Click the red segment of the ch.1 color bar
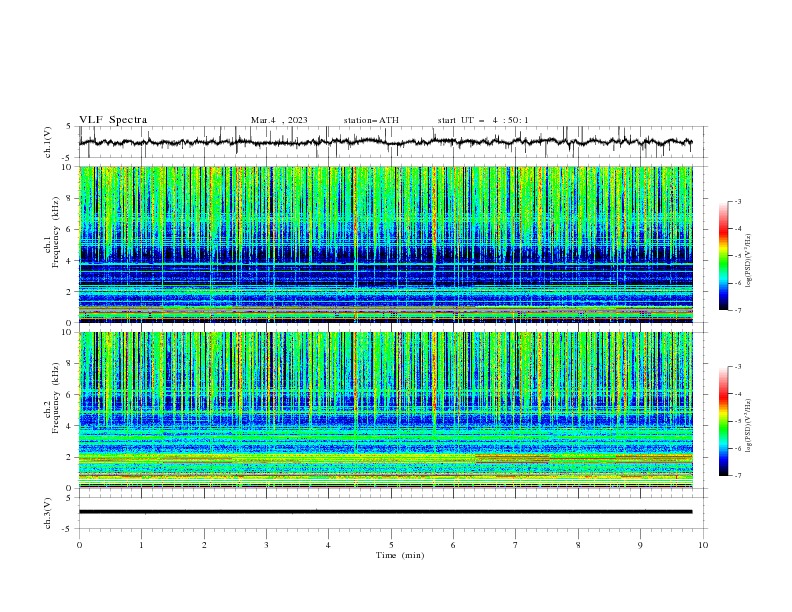 click(x=724, y=230)
